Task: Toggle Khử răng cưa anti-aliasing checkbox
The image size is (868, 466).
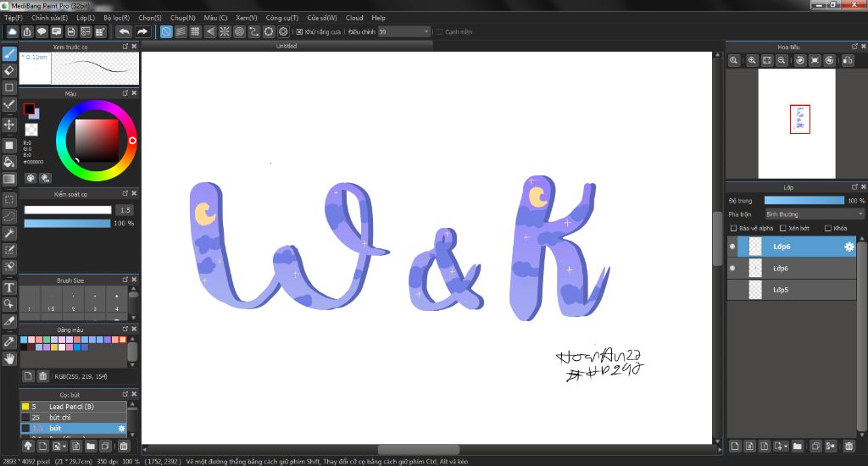Action: pos(299,32)
